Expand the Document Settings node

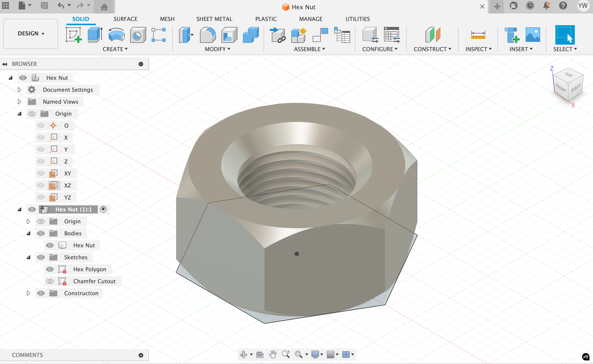pos(19,90)
